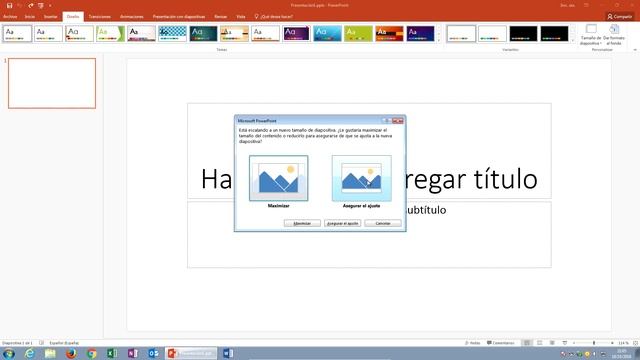Switch to Slide Sorter view icon
The image size is (640, 360).
tap(540, 343)
